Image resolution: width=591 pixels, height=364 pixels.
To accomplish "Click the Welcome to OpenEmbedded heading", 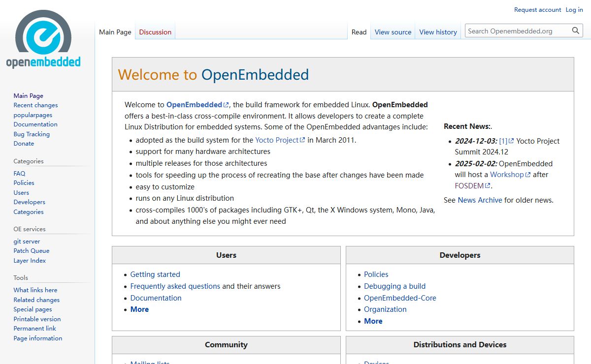I will coord(213,75).
